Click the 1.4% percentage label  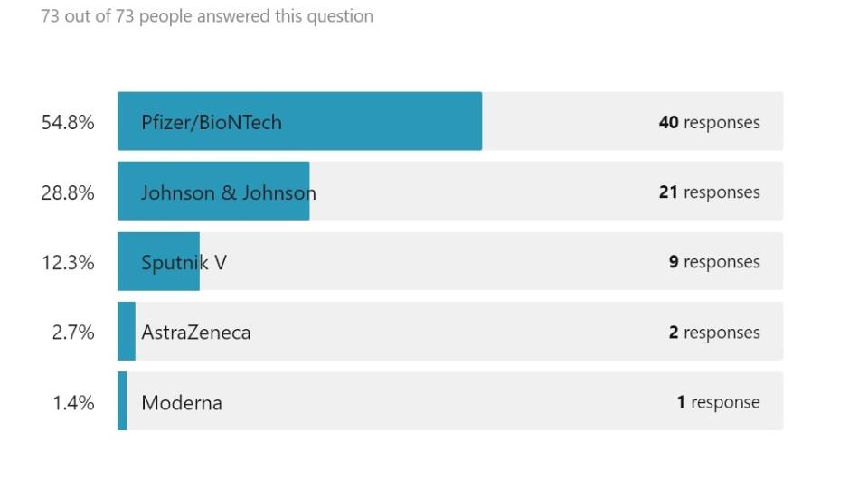coord(73,402)
